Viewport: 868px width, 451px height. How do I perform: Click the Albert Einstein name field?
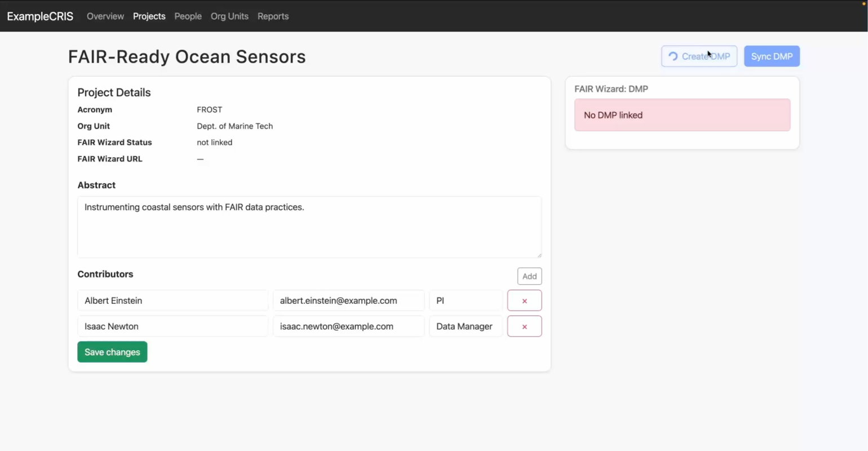pos(172,300)
